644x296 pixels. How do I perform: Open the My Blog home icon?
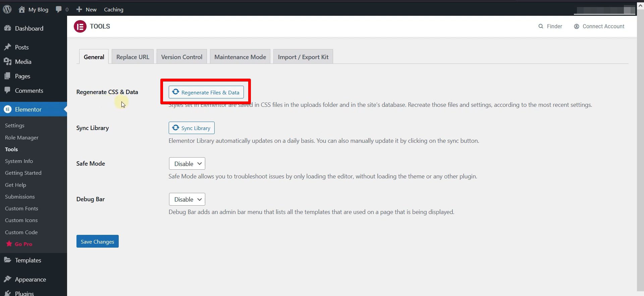coord(22,9)
